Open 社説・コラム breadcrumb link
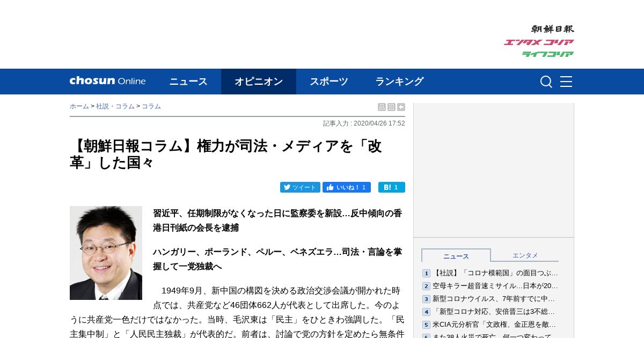 (x=115, y=106)
